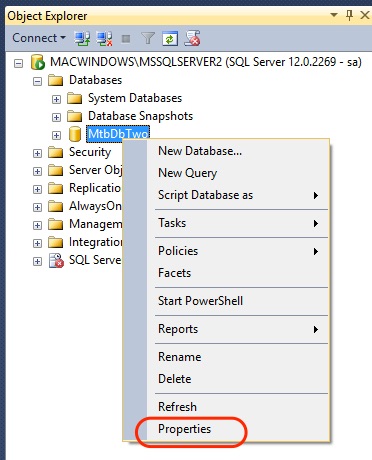372x460 pixels.
Task: Collapse the Databases folder node
Action: [37, 81]
